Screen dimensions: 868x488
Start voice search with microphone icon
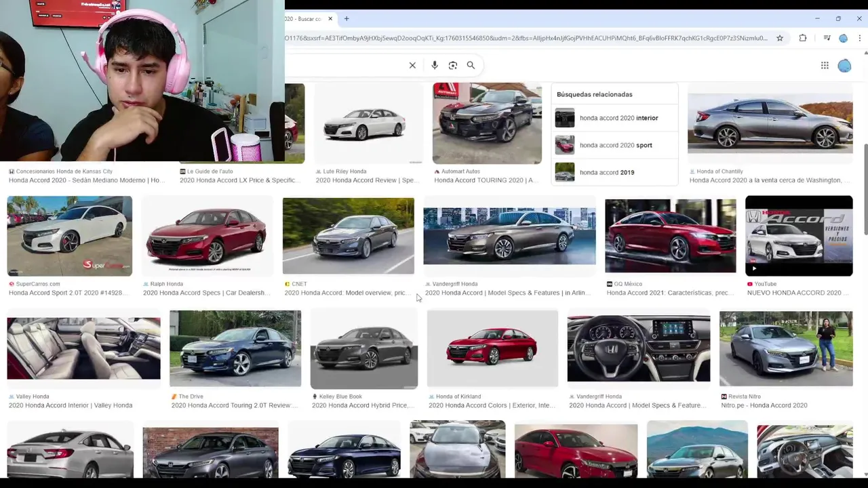coord(435,65)
